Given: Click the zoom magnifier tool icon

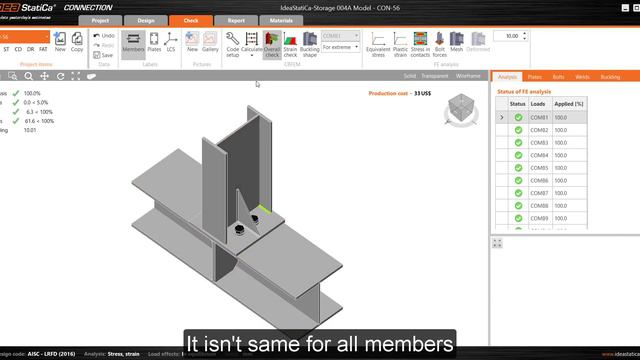Looking at the screenshot, I should pos(28,76).
